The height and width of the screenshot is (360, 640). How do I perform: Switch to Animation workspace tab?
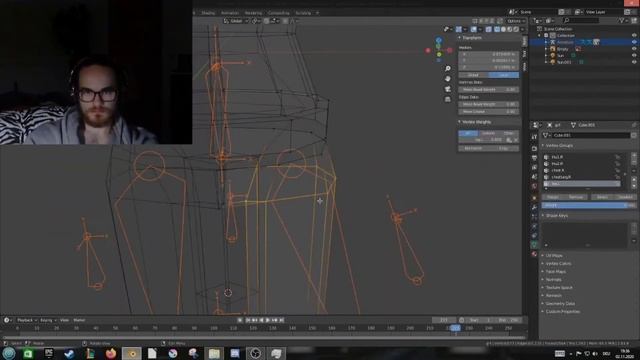pyautogui.click(x=230, y=13)
